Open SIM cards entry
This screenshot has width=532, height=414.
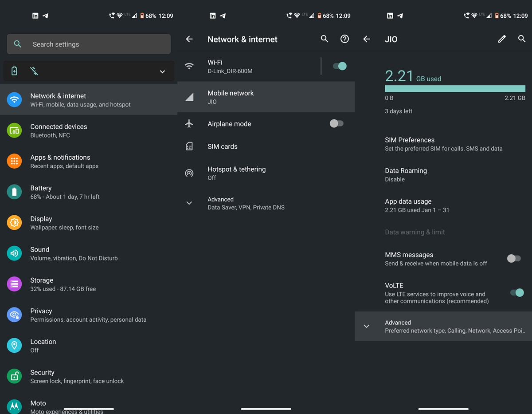click(266, 146)
